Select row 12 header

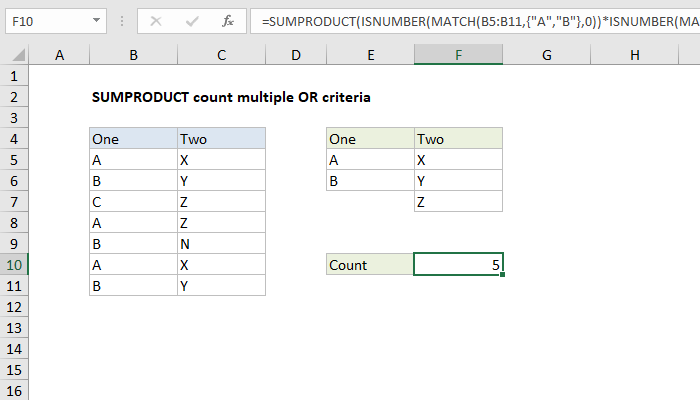coord(14,307)
